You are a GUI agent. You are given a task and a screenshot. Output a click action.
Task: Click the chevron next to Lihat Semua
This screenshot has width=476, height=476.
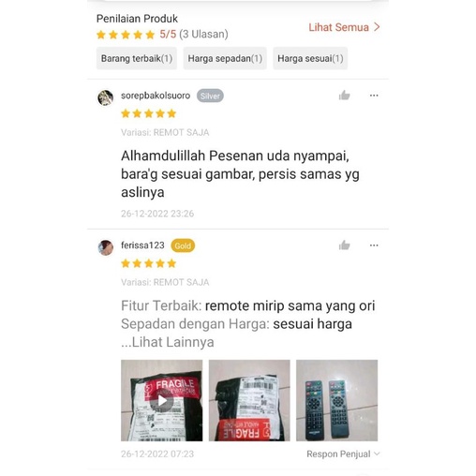(x=377, y=27)
